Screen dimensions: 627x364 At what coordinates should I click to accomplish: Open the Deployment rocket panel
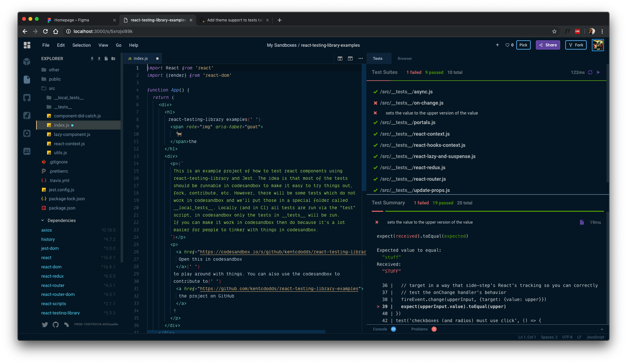coord(27,115)
